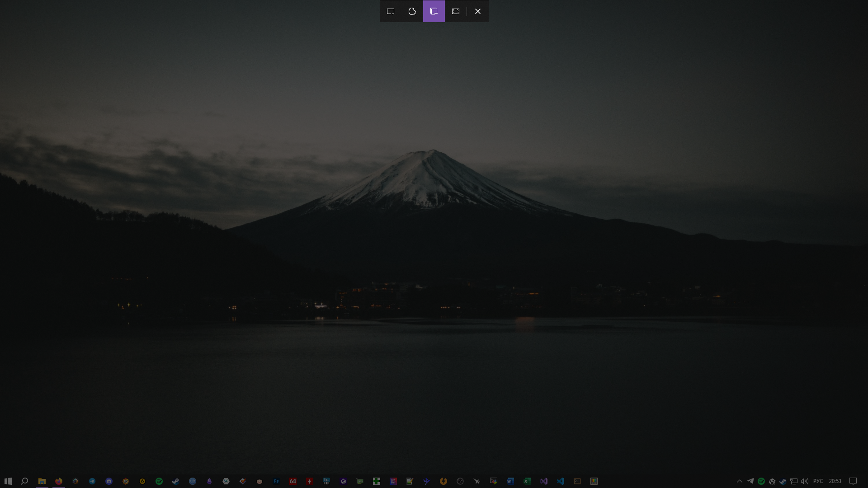Open the taskbar search magnifier
Image resolution: width=868 pixels, height=488 pixels.
tap(25, 481)
